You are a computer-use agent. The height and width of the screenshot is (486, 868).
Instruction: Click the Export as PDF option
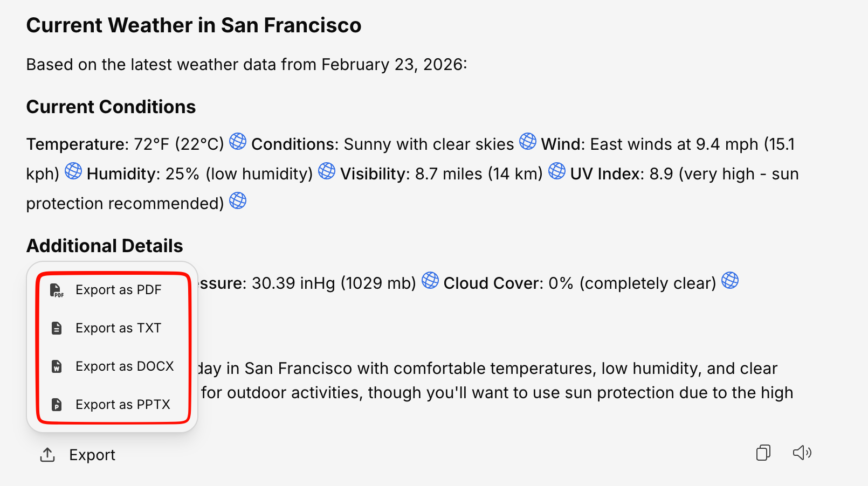[x=118, y=290]
